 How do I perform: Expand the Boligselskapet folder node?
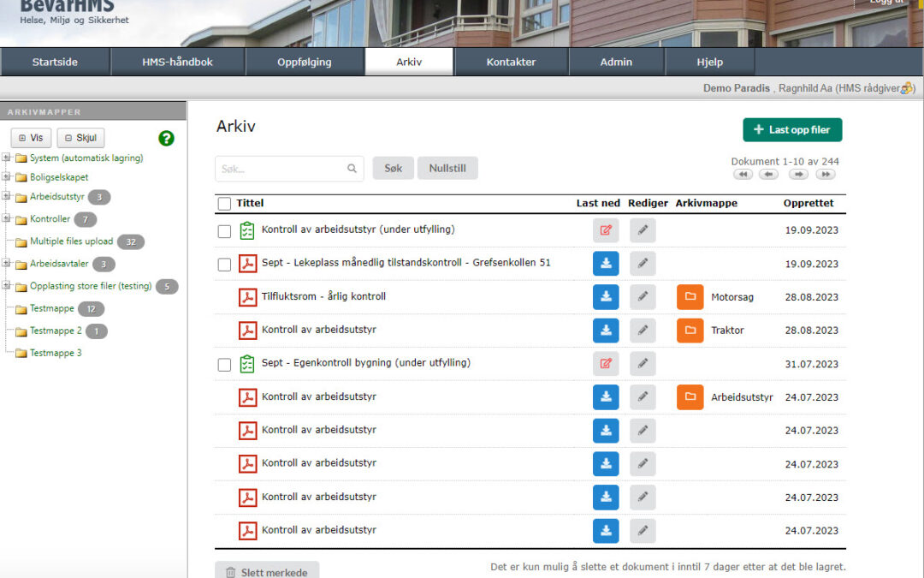(x=7, y=177)
